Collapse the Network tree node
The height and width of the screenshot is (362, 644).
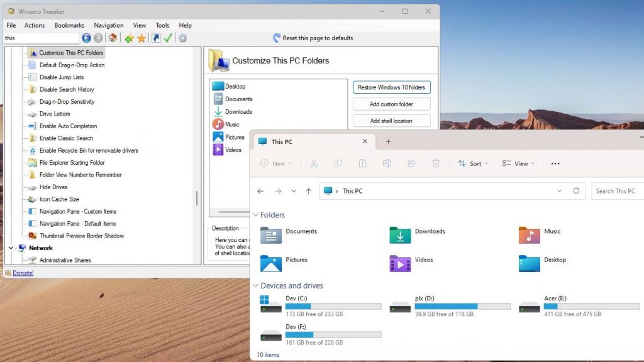point(11,248)
